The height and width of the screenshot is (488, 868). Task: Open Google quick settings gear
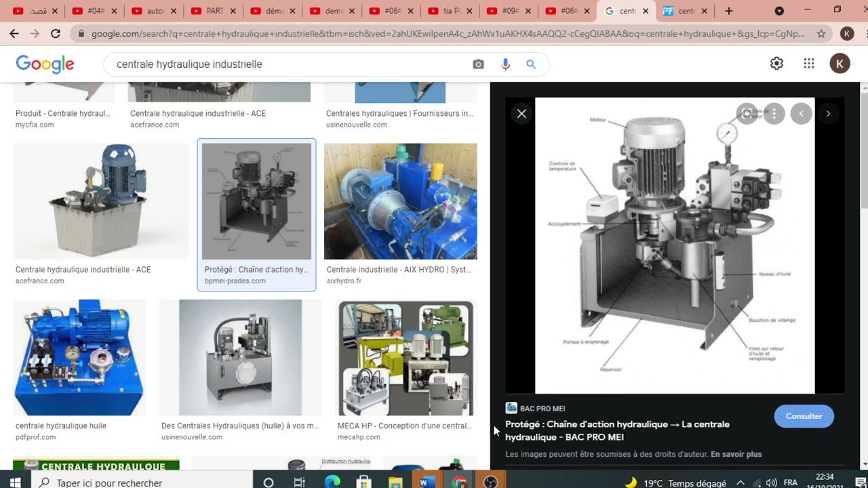pos(776,64)
